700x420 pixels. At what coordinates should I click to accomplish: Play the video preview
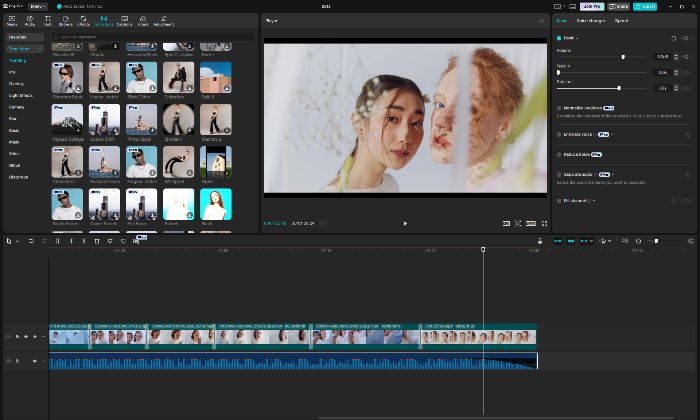[x=405, y=223]
